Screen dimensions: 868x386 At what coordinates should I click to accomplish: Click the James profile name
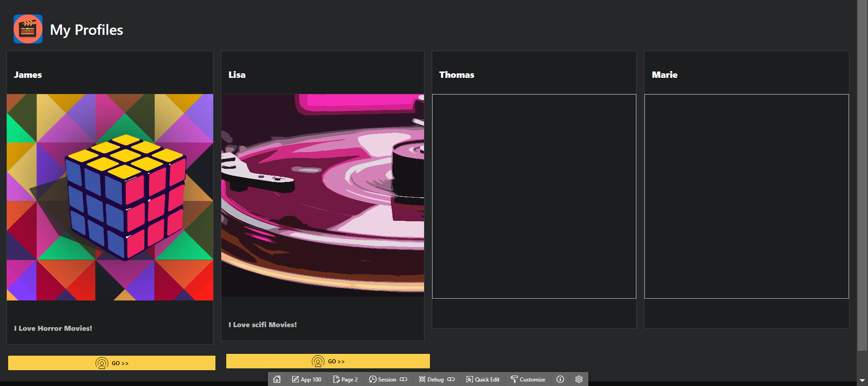tap(28, 75)
